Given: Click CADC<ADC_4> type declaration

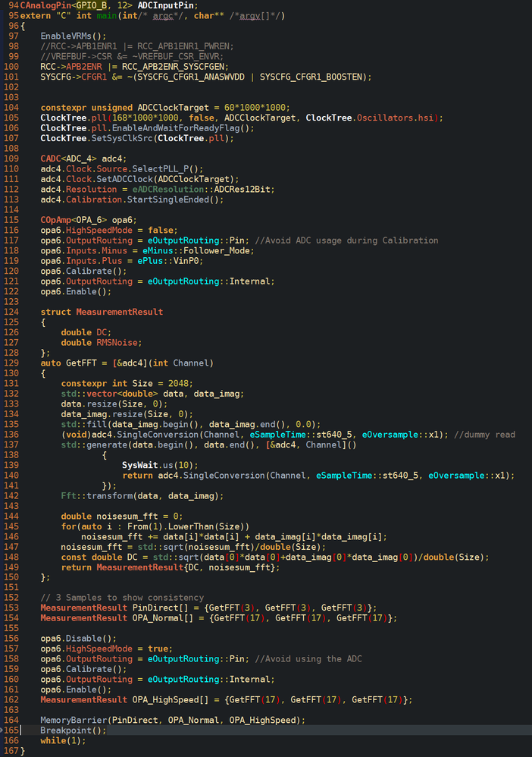Looking at the screenshot, I should click(68, 159).
